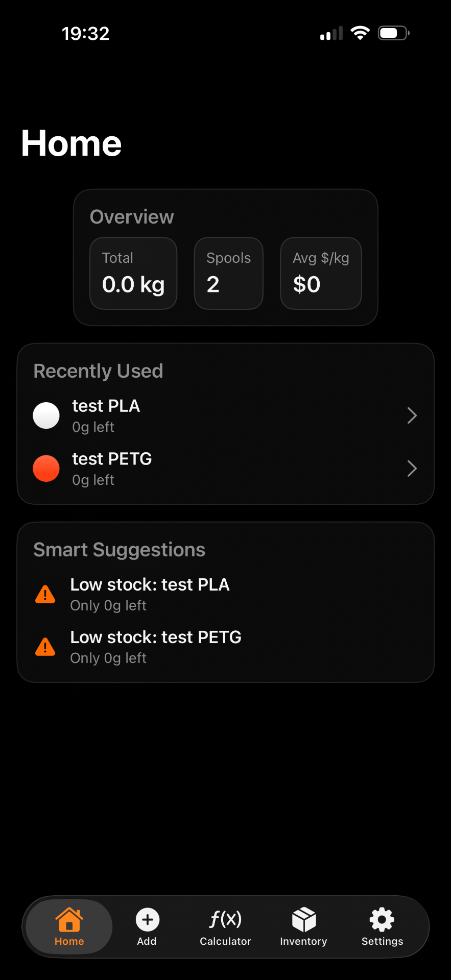
Task: Expand test PETG row chevron
Action: click(412, 469)
